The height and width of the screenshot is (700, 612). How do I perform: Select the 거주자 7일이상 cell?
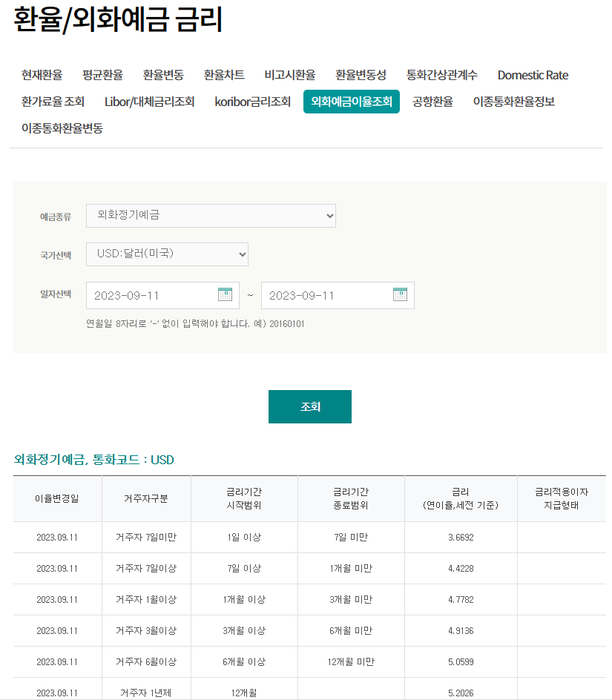click(146, 569)
